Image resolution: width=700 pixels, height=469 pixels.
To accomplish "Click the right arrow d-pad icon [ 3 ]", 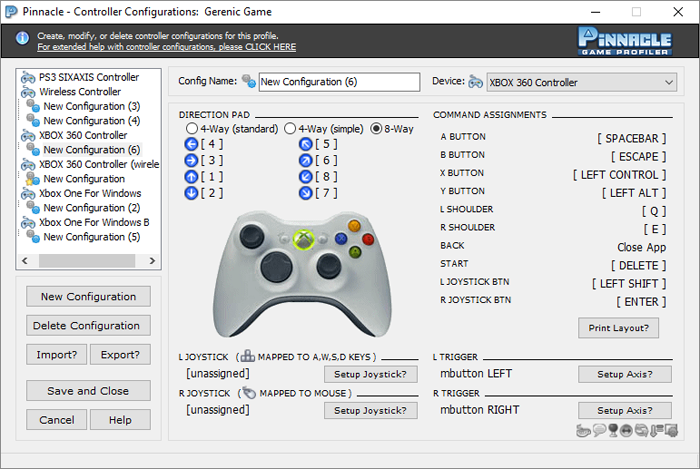I will pyautogui.click(x=191, y=160).
